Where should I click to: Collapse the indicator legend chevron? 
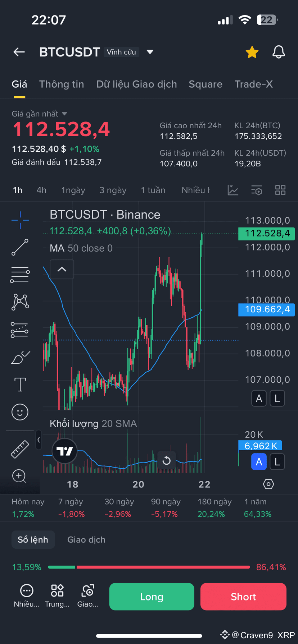62,269
